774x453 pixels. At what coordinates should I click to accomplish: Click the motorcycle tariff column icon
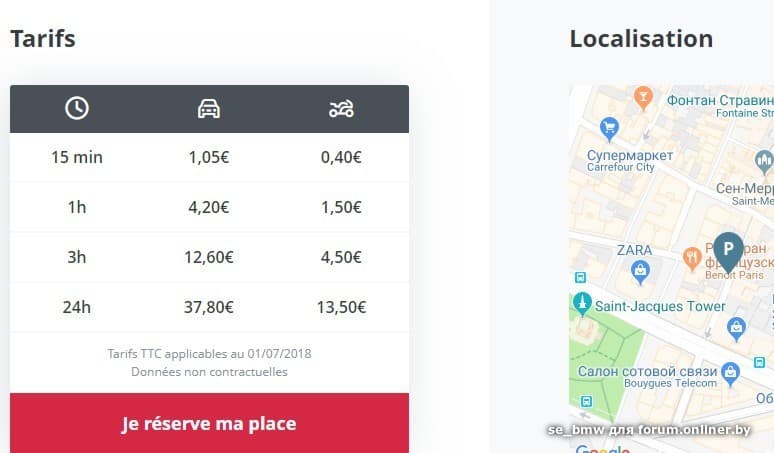pos(341,108)
